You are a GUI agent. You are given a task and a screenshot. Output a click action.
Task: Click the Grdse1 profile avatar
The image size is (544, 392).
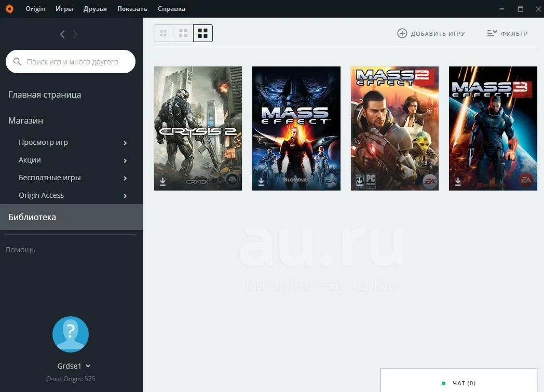(x=71, y=334)
